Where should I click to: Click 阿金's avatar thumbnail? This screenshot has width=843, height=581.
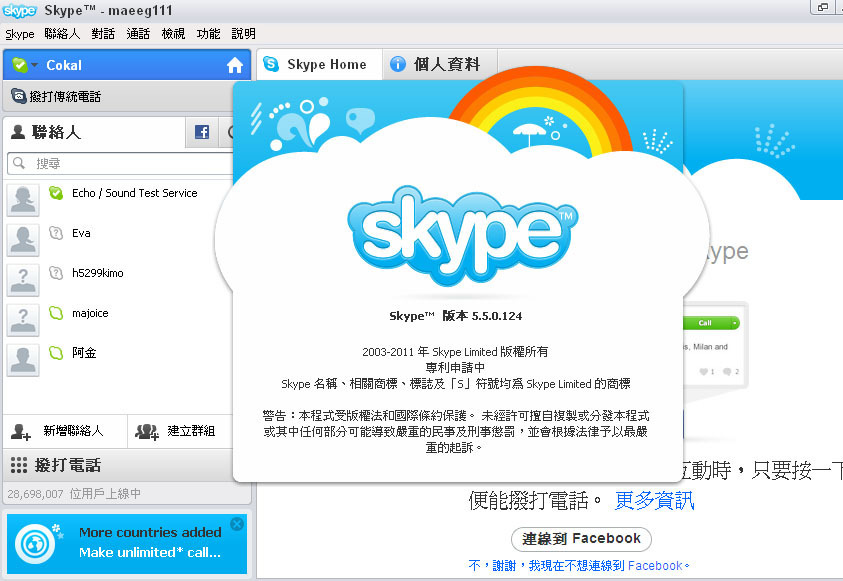(x=23, y=360)
